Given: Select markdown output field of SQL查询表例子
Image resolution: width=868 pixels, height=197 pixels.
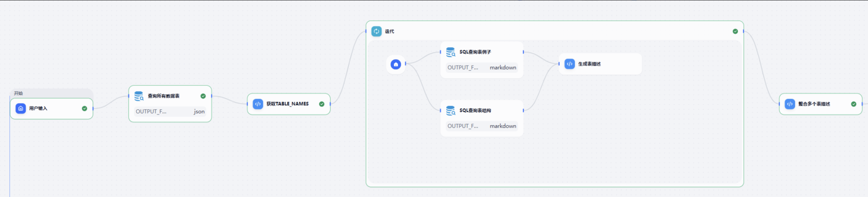Looking at the screenshot, I should tap(482, 68).
